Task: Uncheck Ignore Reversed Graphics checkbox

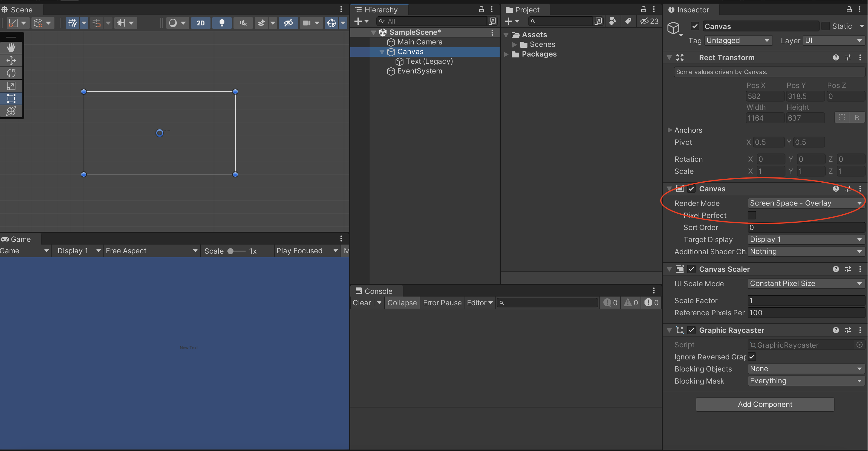Action: pyautogui.click(x=752, y=357)
